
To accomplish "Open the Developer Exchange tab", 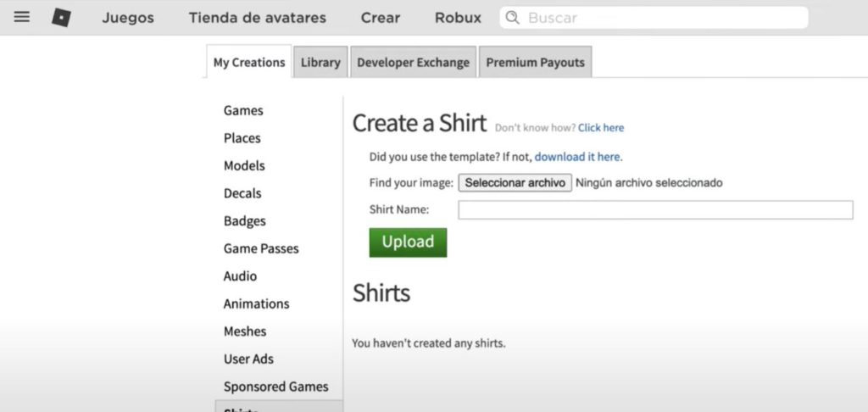I will tap(413, 63).
